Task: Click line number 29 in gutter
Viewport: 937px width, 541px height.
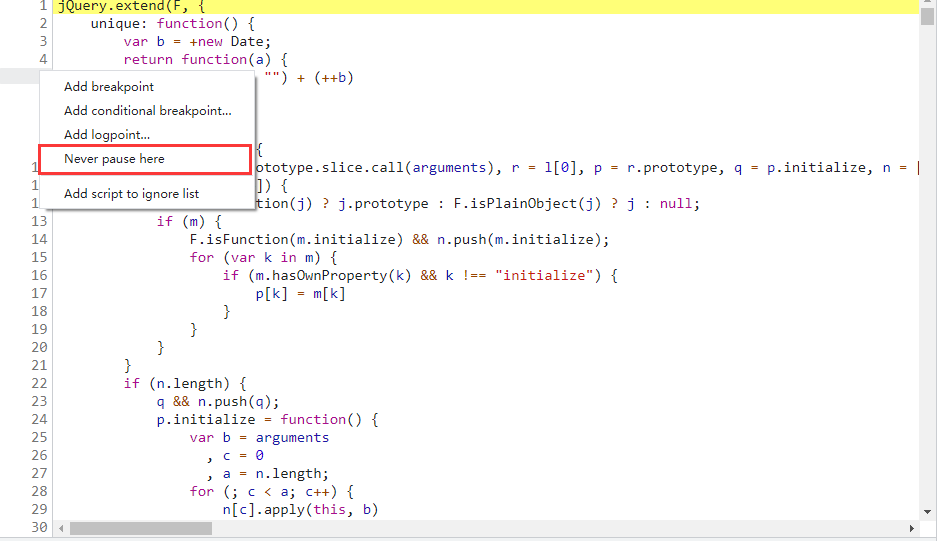Action: (38, 509)
